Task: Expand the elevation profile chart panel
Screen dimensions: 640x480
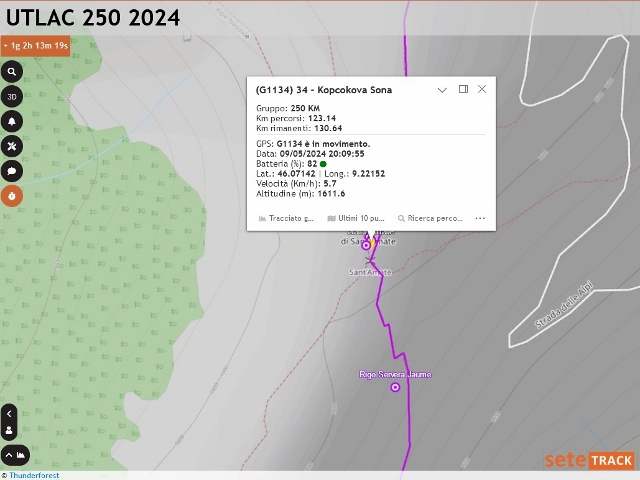Action: point(16,455)
